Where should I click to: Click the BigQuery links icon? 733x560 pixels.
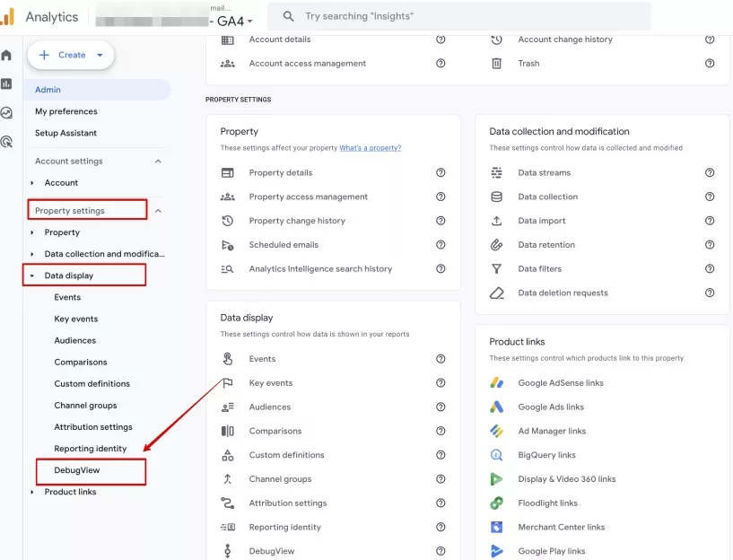(496, 455)
